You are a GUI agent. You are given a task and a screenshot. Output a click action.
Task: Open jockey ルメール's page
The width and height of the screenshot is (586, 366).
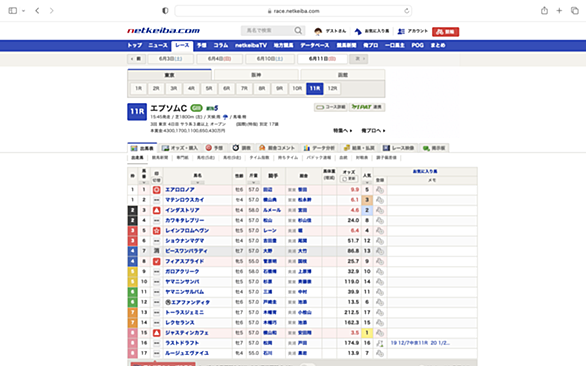tap(272, 210)
